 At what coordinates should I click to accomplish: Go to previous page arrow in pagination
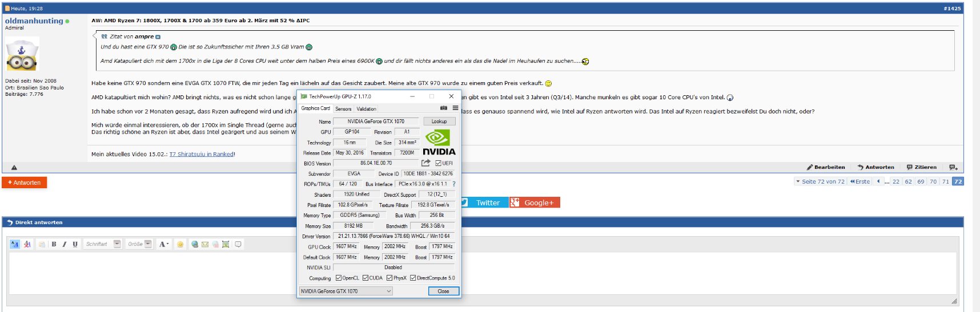click(x=878, y=181)
